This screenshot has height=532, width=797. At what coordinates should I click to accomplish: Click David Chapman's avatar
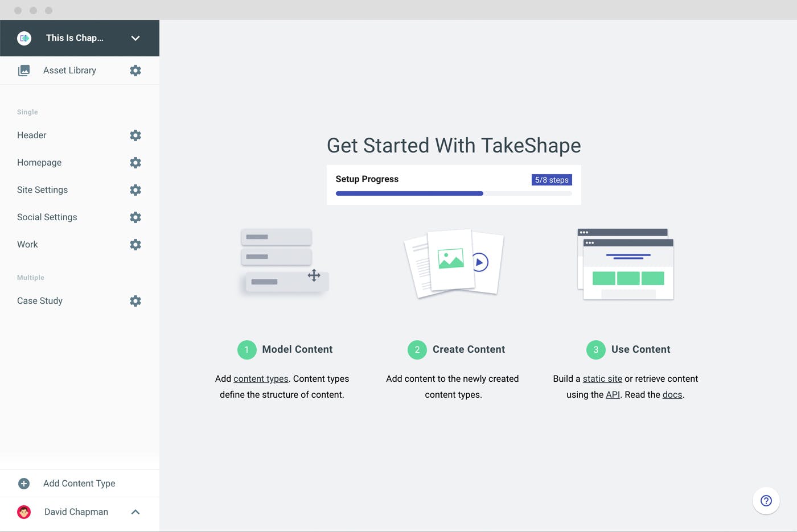click(x=24, y=512)
